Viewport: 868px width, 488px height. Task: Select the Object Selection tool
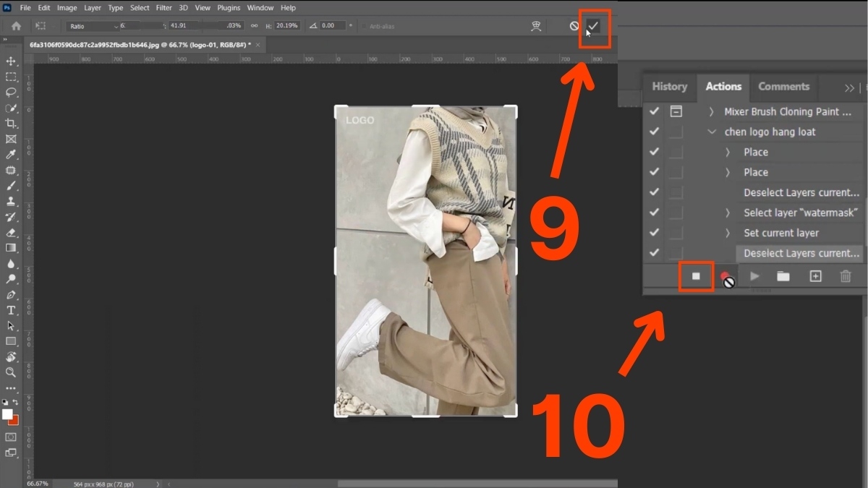click(x=11, y=108)
